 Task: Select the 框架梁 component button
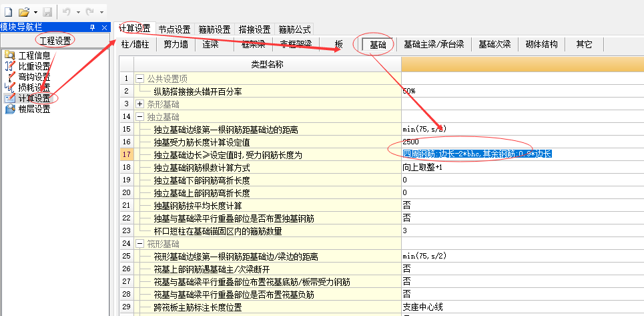coord(254,44)
